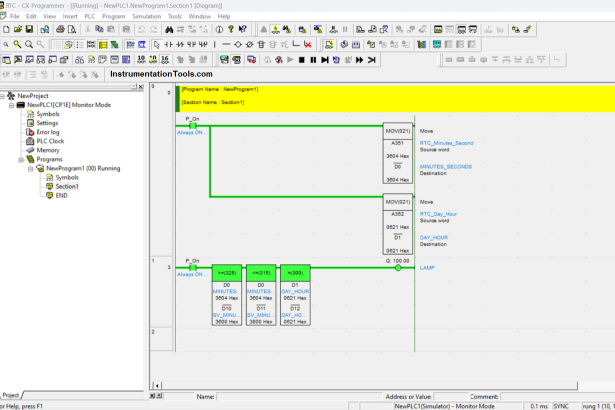
Task: Click the Find binoculars icon
Action: click(169, 30)
